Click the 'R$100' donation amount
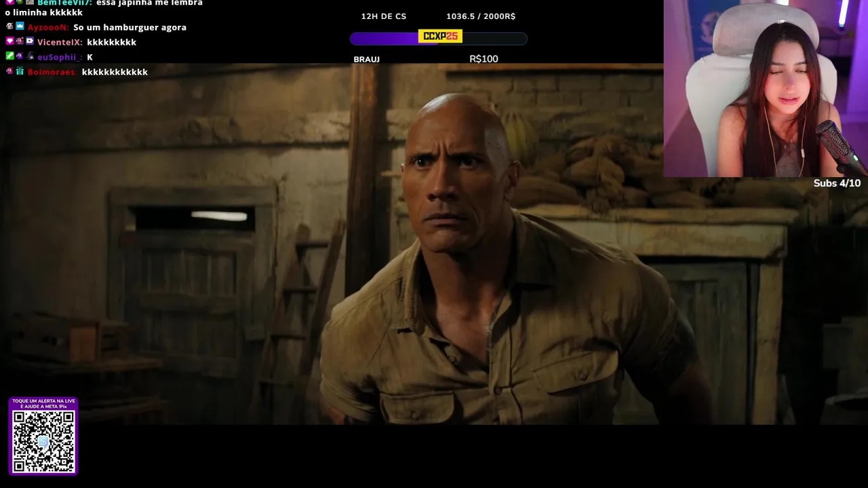Image resolution: width=868 pixels, height=488 pixels. [x=484, y=59]
